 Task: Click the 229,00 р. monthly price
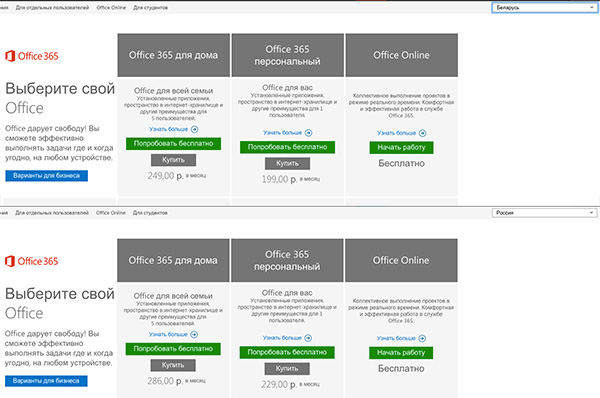pos(290,384)
